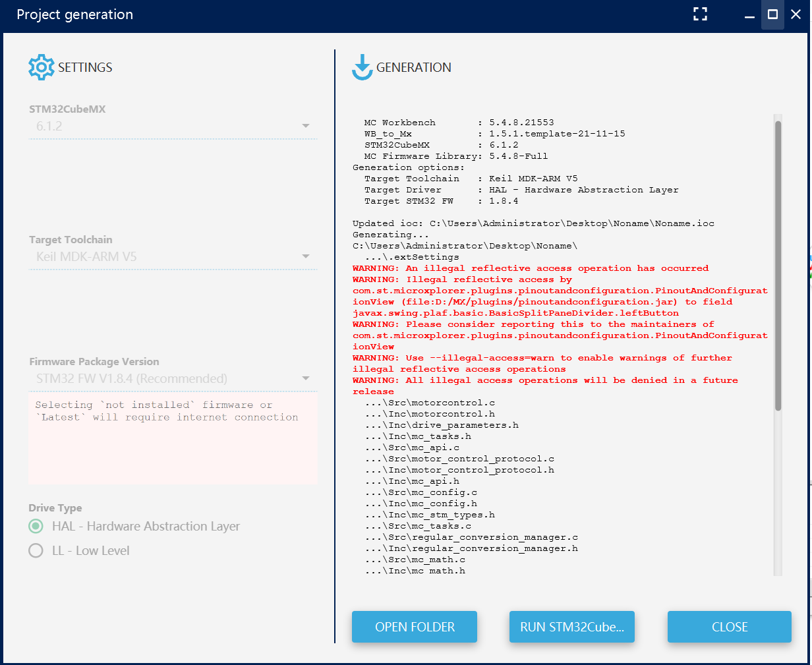Click the '...\Src\mc_config.c' log entry

click(420, 492)
